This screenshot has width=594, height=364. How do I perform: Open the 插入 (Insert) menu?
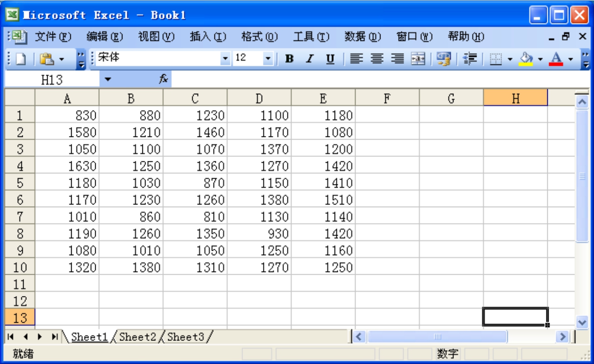(x=208, y=37)
